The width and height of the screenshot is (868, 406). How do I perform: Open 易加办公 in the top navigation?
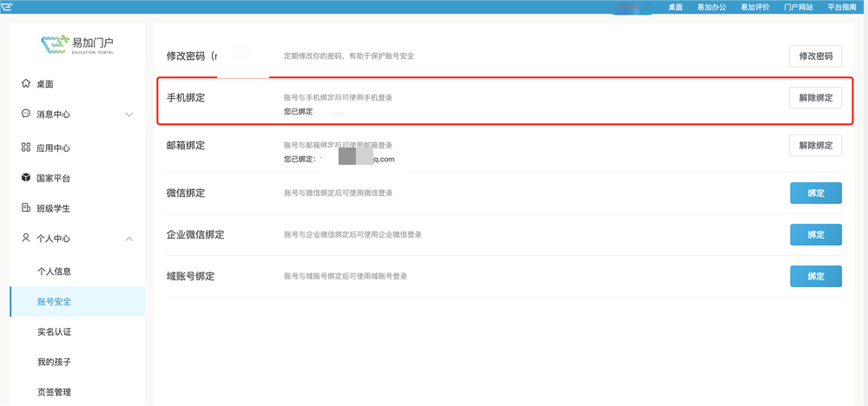(x=712, y=7)
